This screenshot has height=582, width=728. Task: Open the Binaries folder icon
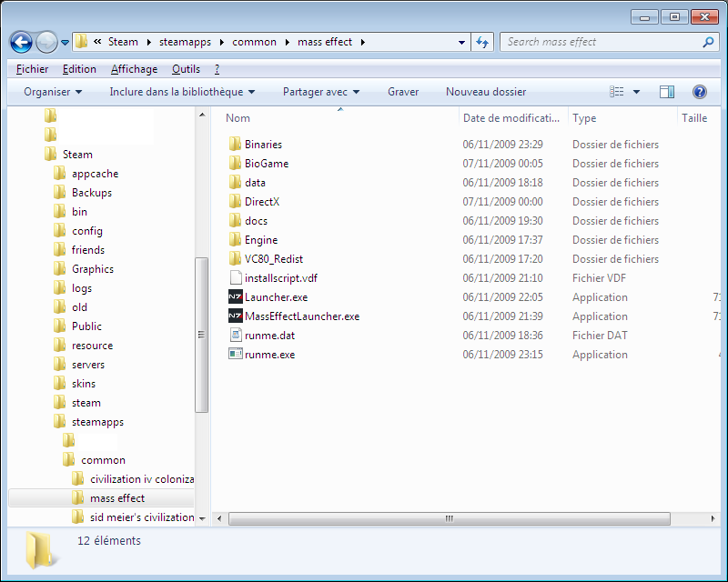point(235,145)
